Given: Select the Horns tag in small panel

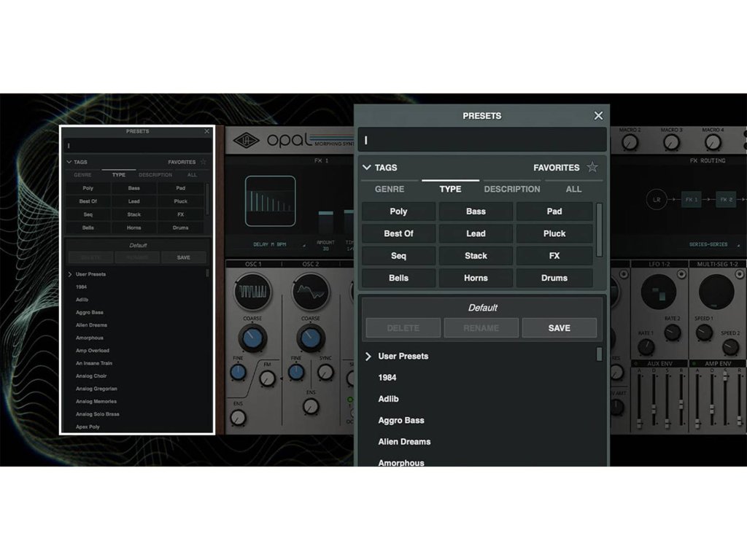Looking at the screenshot, I should [134, 227].
